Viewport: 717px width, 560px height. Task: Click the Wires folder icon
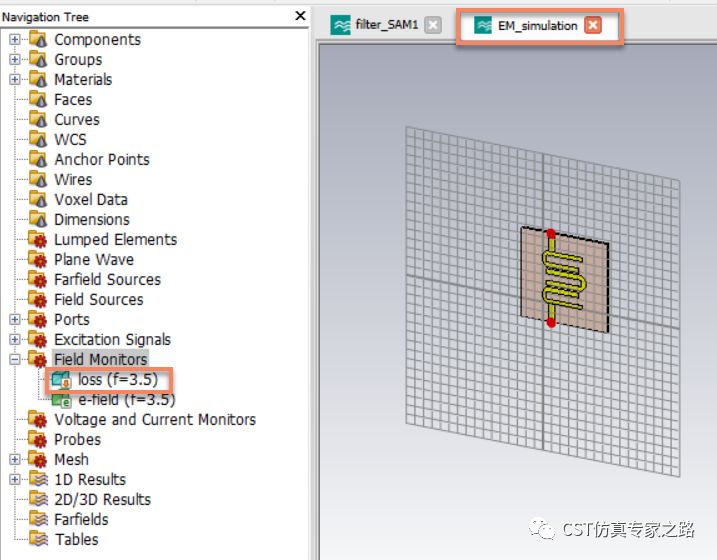coord(38,179)
